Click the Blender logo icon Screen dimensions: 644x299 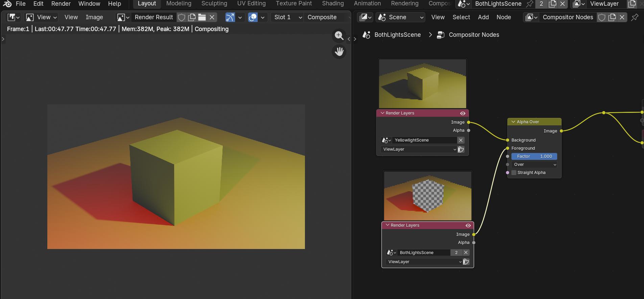tap(7, 4)
